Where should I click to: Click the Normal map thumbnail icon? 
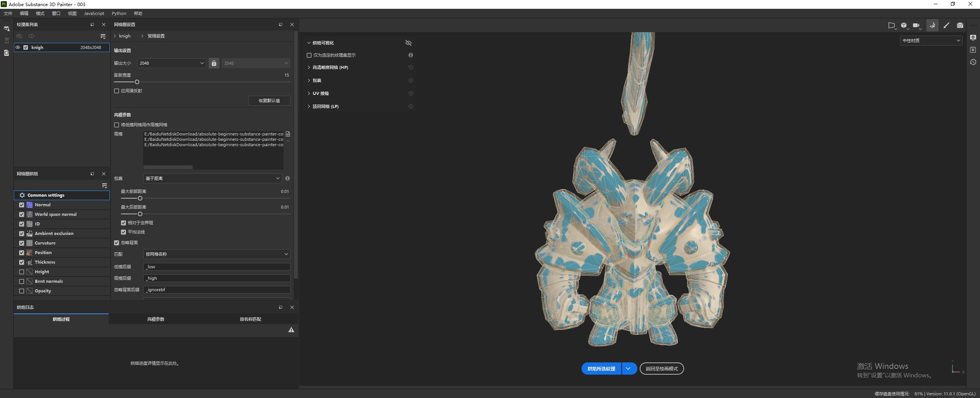(29, 205)
